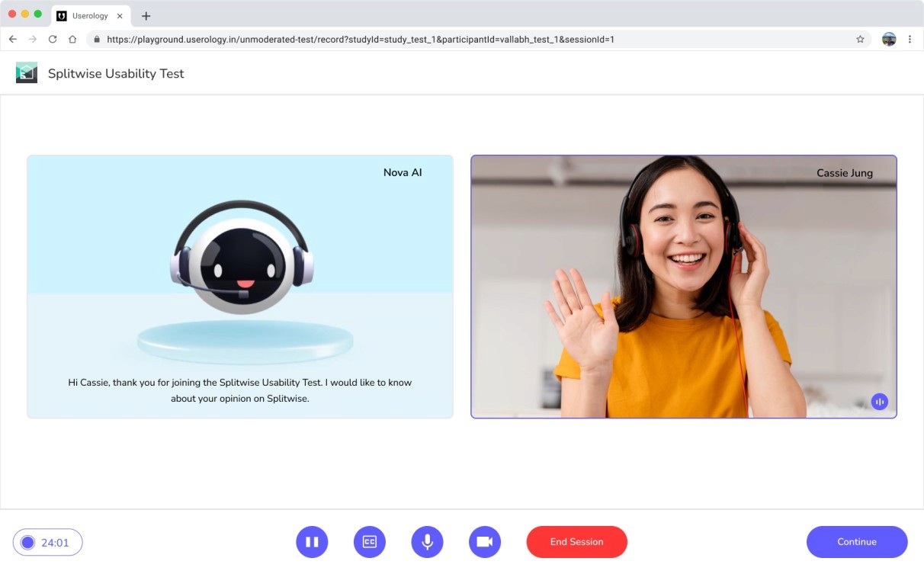924x574 pixels.
Task: Click the site lock icon in address bar
Action: [97, 40]
